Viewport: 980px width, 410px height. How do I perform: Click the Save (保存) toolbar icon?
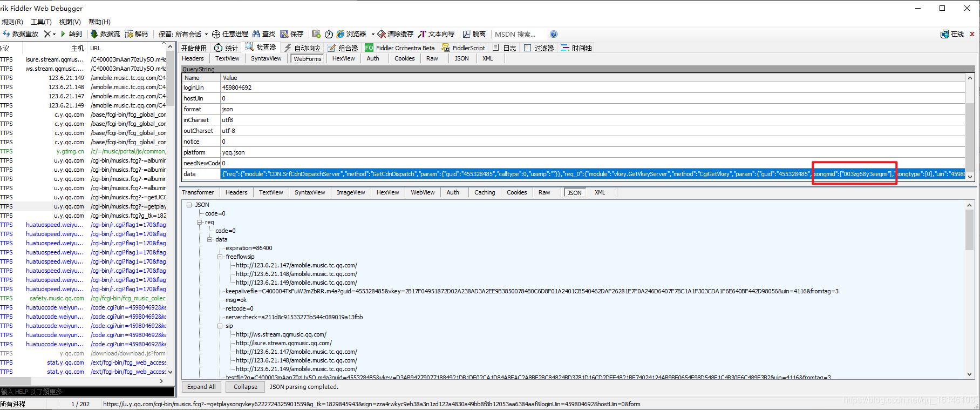284,34
